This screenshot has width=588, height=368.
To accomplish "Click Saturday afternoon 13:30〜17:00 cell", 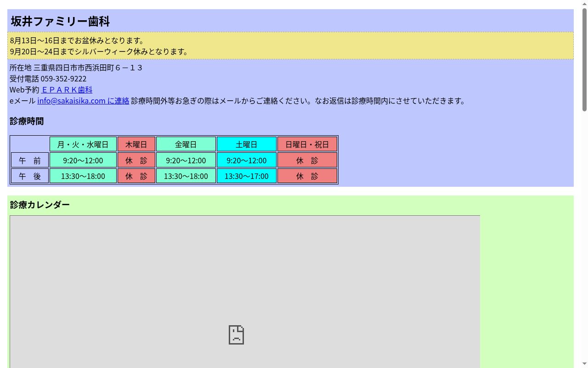I will [x=247, y=176].
